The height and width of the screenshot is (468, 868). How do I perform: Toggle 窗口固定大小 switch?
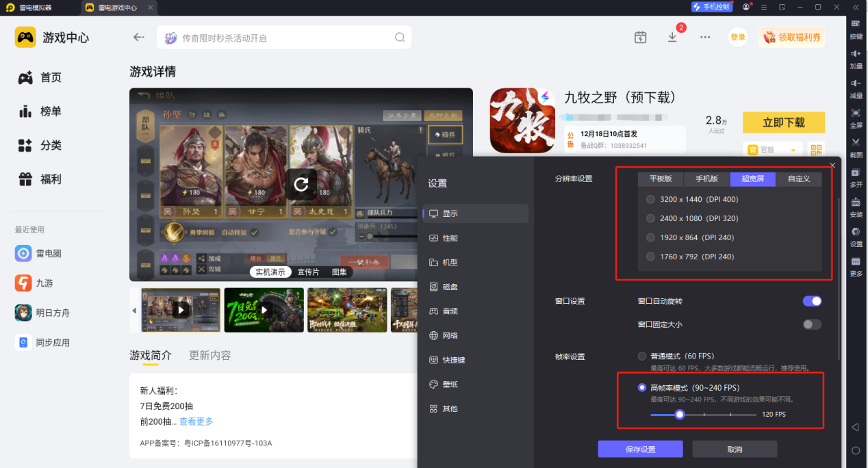coord(812,324)
